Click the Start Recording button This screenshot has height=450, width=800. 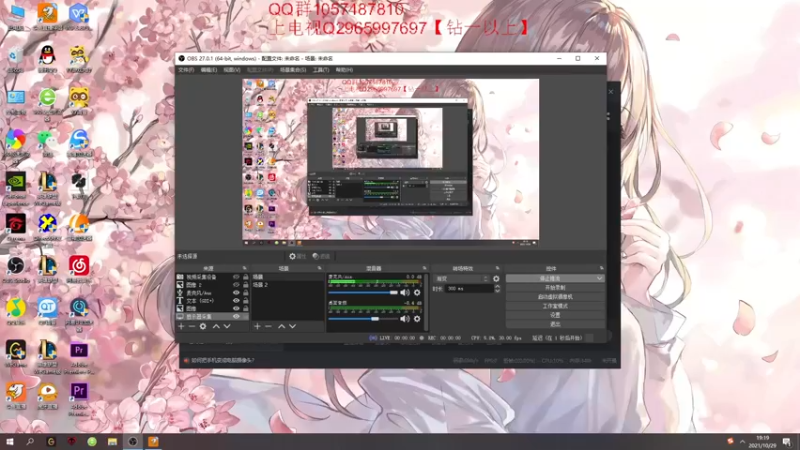[x=555, y=287]
